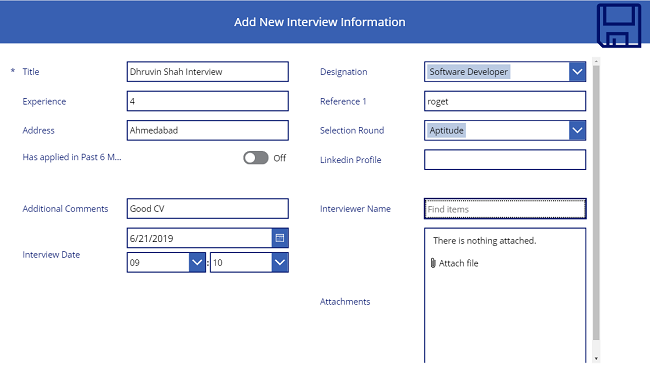Click the Designation label

344,72
